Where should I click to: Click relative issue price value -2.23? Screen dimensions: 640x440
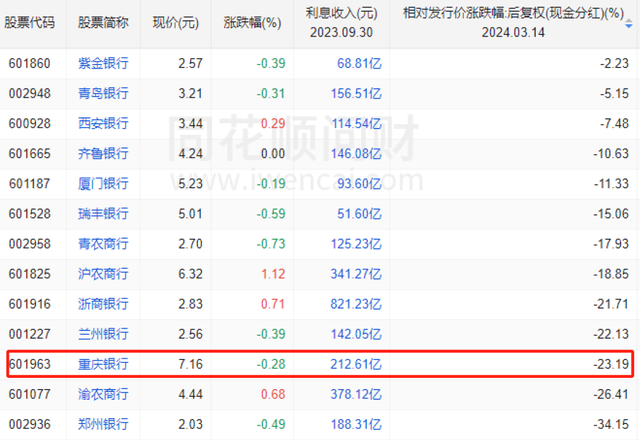(x=614, y=63)
